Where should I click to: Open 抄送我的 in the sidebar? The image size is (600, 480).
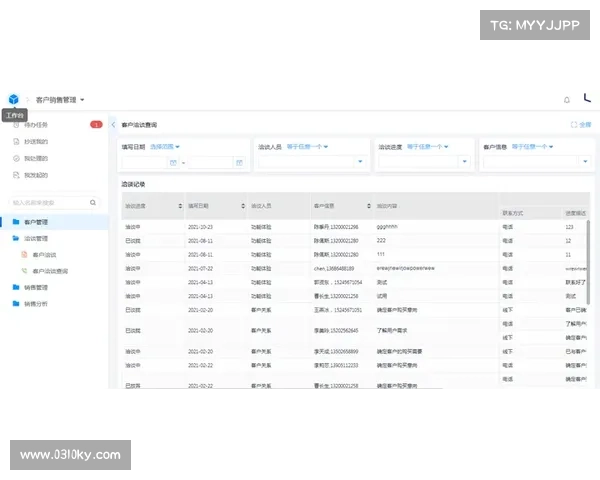click(36, 142)
